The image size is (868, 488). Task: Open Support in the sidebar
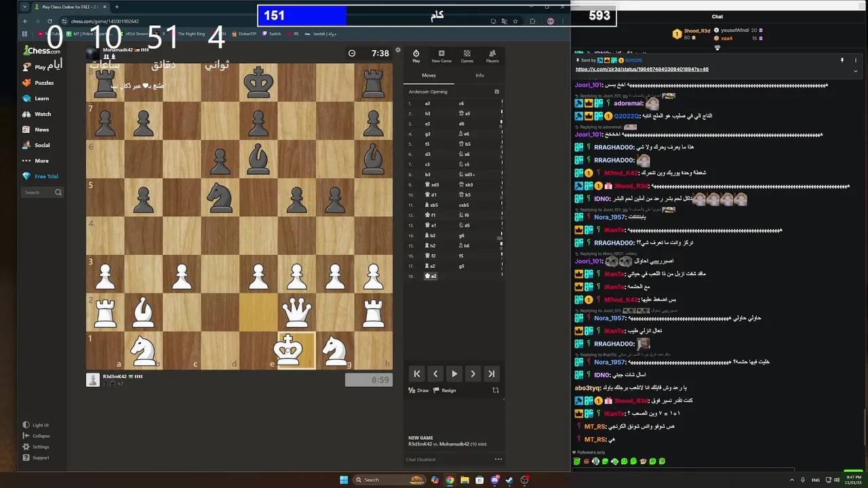coord(36,457)
